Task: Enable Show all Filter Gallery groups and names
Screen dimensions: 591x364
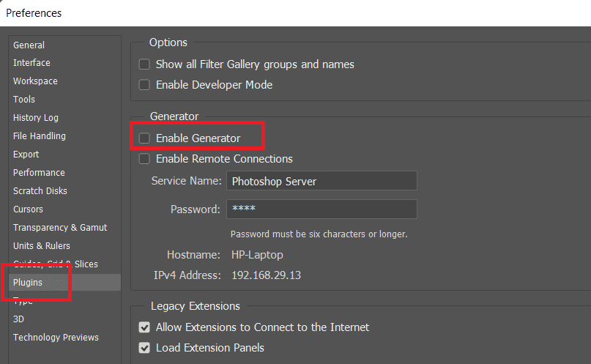Action: click(x=144, y=64)
